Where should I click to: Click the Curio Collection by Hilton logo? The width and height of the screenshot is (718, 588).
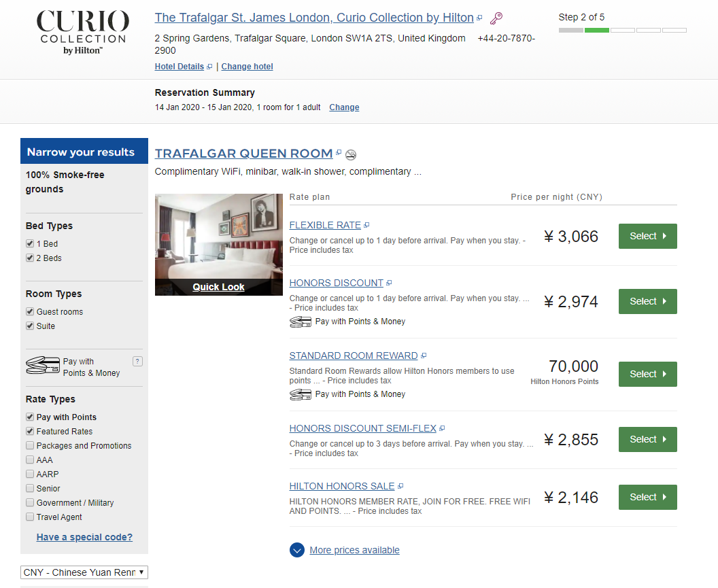pyautogui.click(x=82, y=32)
